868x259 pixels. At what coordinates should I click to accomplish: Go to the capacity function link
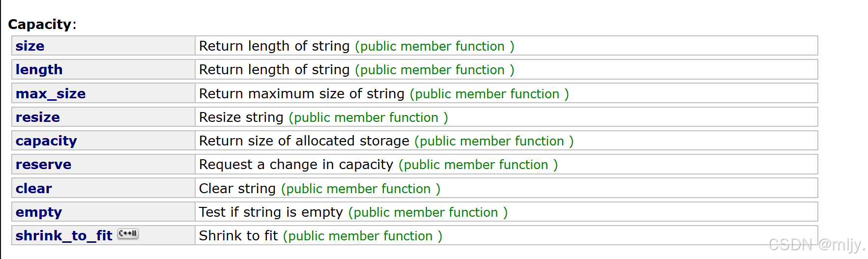(46, 141)
